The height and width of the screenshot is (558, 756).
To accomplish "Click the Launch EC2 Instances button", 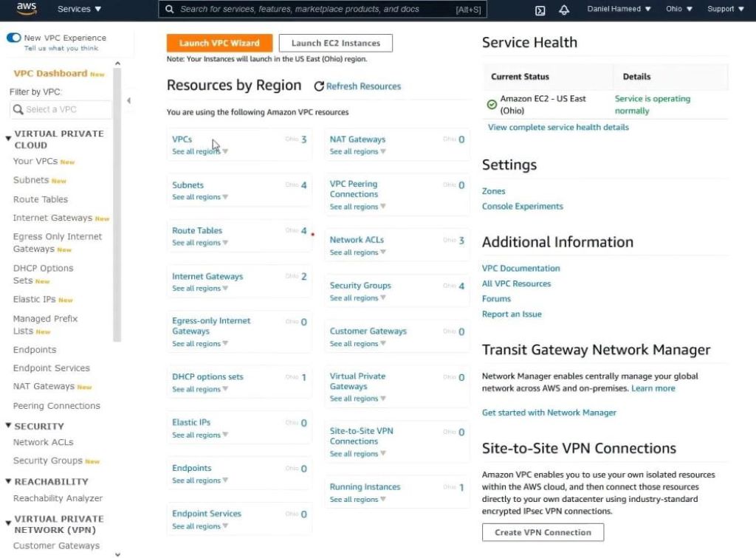I will 336,43.
